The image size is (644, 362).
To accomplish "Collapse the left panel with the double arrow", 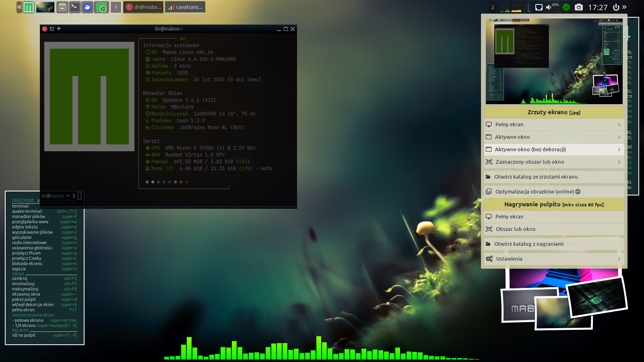I will (x=19, y=7).
